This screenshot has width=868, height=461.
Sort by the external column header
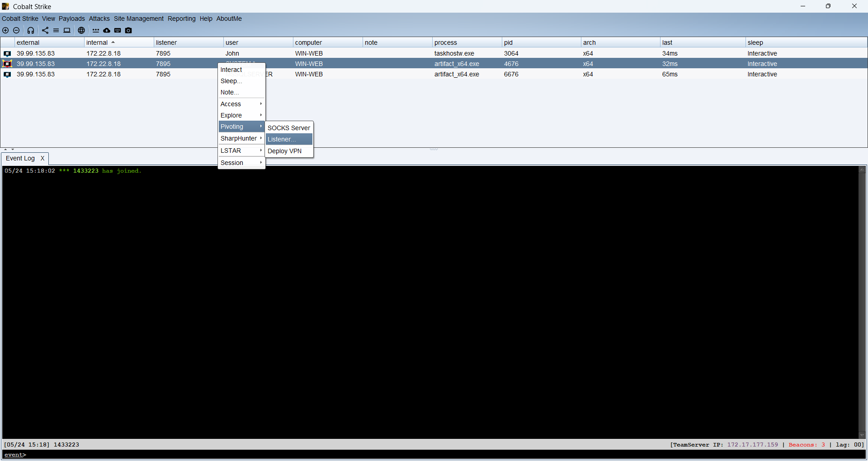(x=49, y=42)
